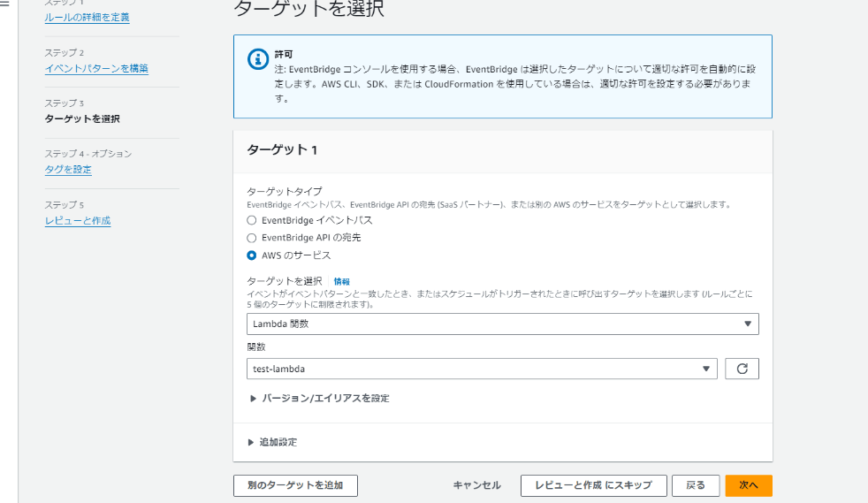
Task: Click the ターゲット 1 section header
Action: 282,150
